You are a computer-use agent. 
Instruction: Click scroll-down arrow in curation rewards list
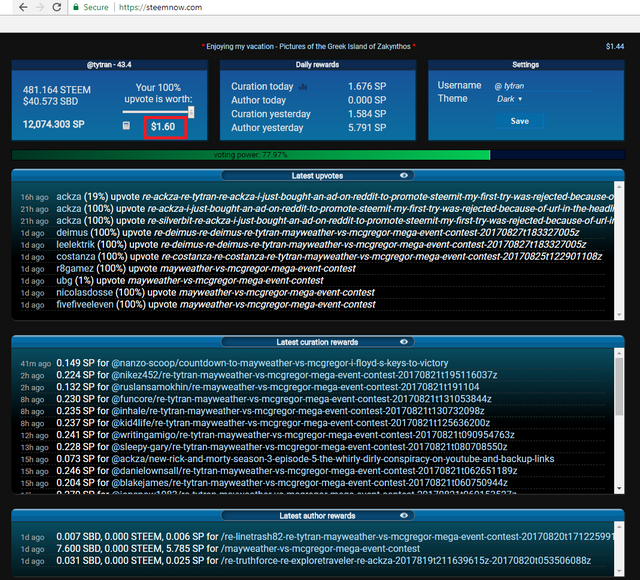pos(619,489)
